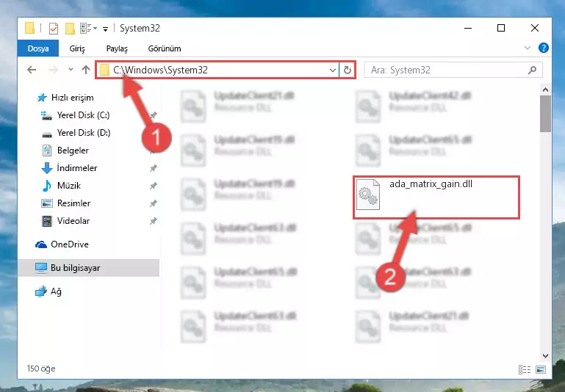Viewport: 565px width, 392px height.
Task: Click the ada_matrix_gain.dll gear file icon
Action: click(368, 195)
